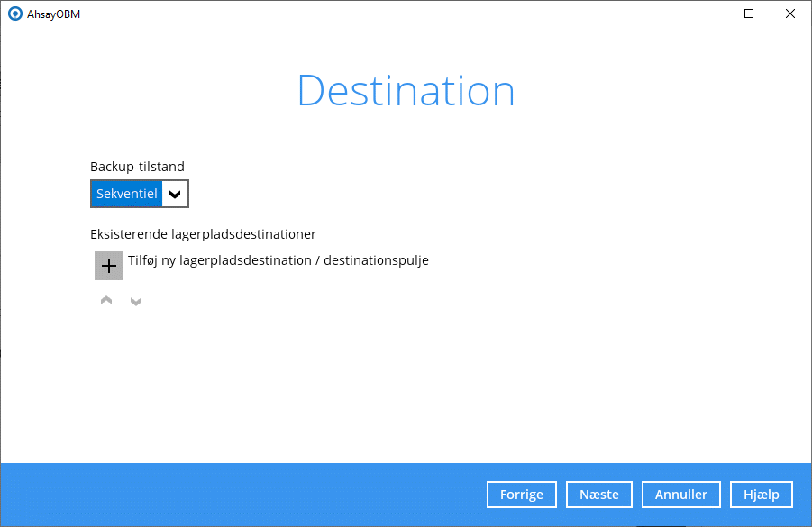Viewport: 812px width, 527px height.
Task: Maximize the AhsayOBM window
Action: pos(749,14)
